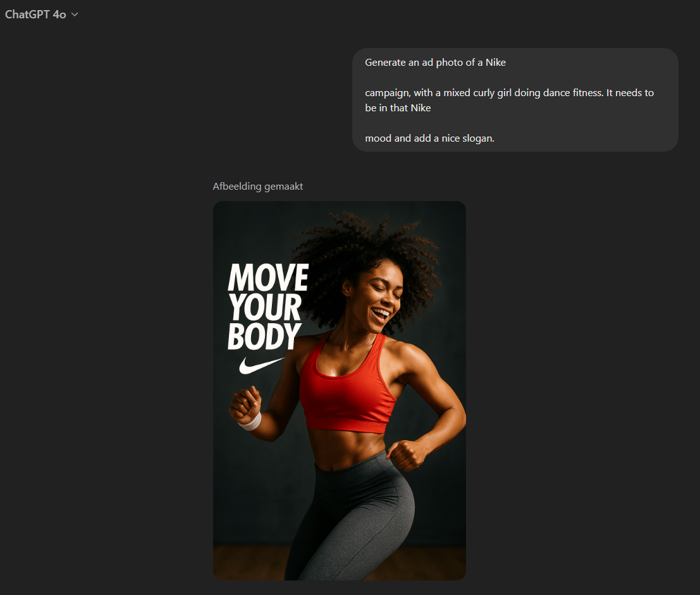Click the 'Afbeelding gemaakt' status label

click(x=258, y=186)
